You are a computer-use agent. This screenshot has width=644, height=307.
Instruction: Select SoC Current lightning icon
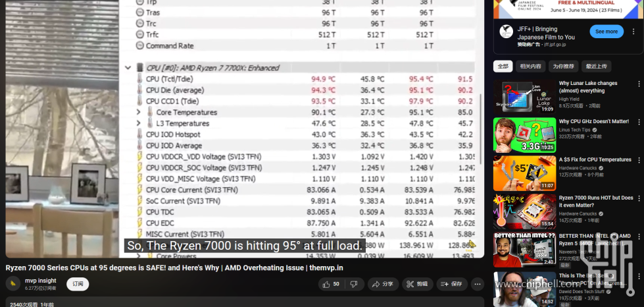(x=140, y=201)
